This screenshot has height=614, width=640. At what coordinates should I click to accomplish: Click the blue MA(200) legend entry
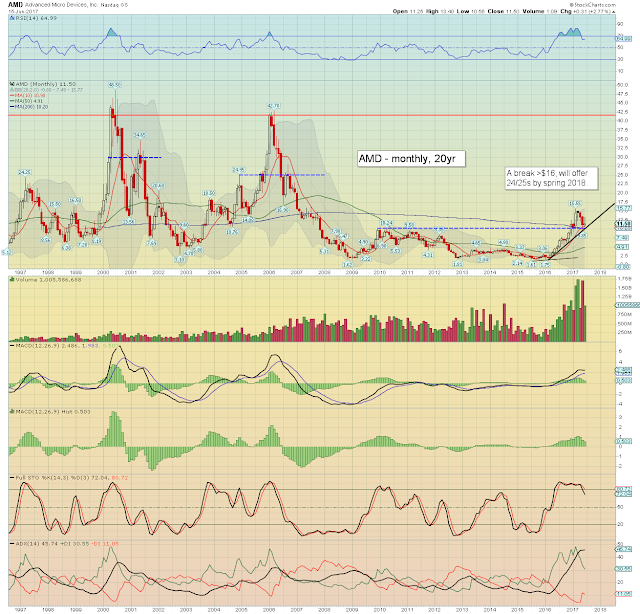point(29,107)
